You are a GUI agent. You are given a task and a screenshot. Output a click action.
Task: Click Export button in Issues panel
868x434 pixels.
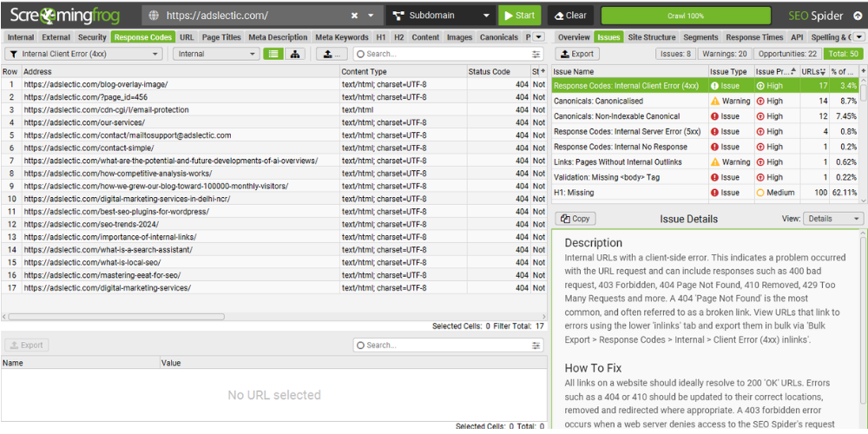click(577, 54)
